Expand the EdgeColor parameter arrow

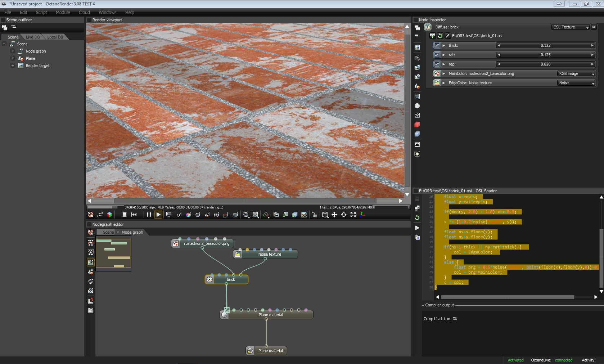pos(444,83)
